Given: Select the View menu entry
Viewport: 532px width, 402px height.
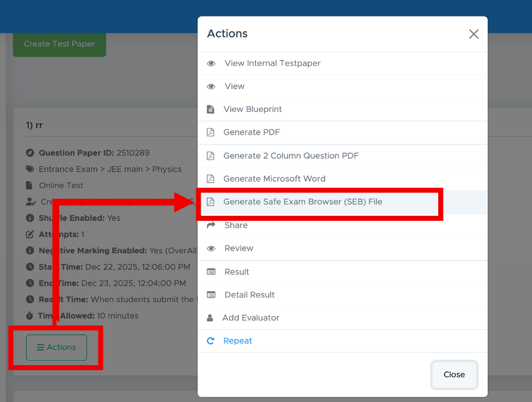Looking at the screenshot, I should 342,86.
